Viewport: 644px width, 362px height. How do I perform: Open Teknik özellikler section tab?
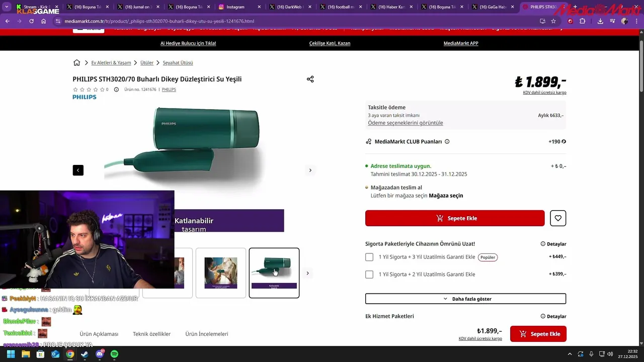tap(151, 334)
